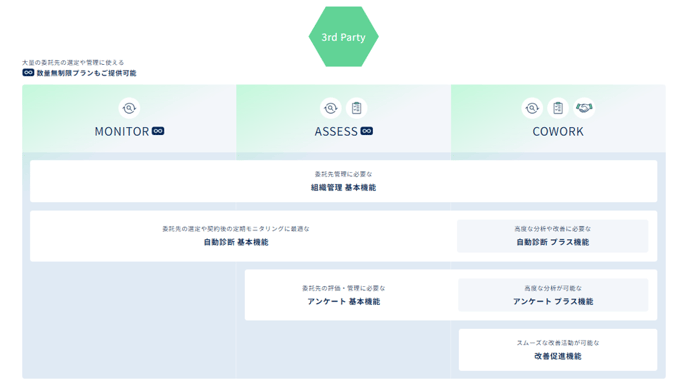The width and height of the screenshot is (688, 388).
Task: Click the 委託先管理に必要な subtitle
Action: tap(344, 174)
